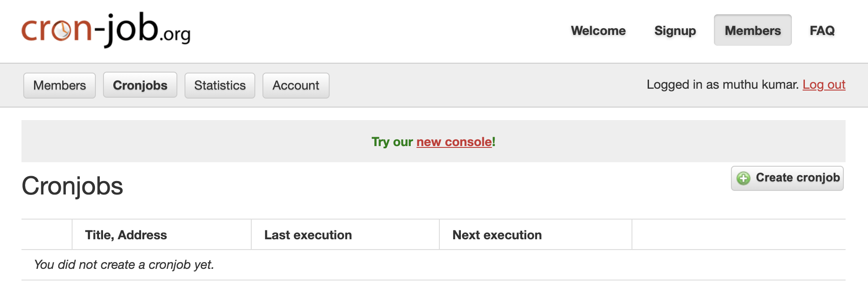The width and height of the screenshot is (868, 302).
Task: Click the Last execution column header
Action: [308, 235]
